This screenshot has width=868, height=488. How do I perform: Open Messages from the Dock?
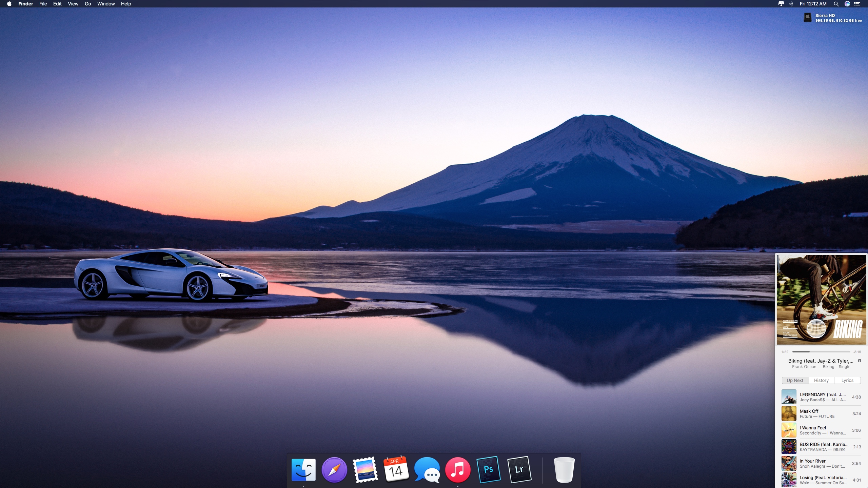[427, 470]
